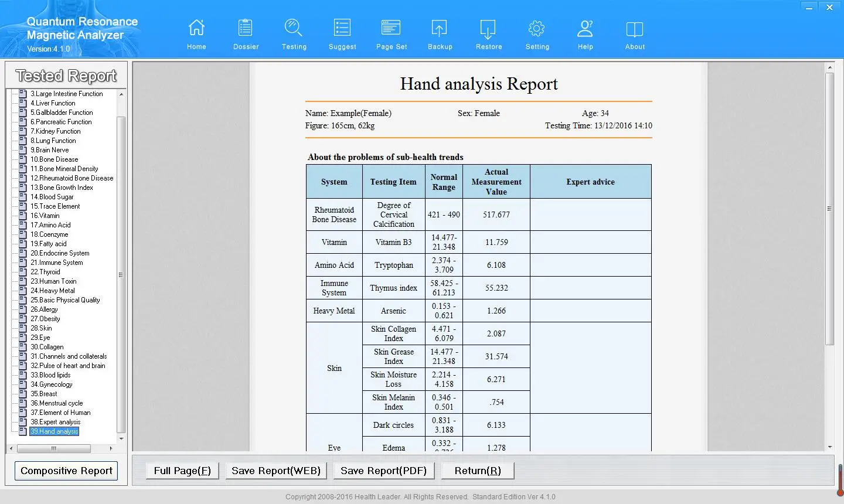Select the Blood Sugar report

click(52, 196)
